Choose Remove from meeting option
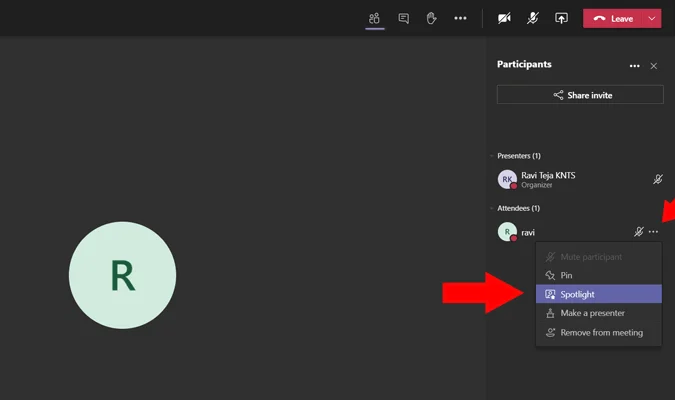 click(598, 332)
